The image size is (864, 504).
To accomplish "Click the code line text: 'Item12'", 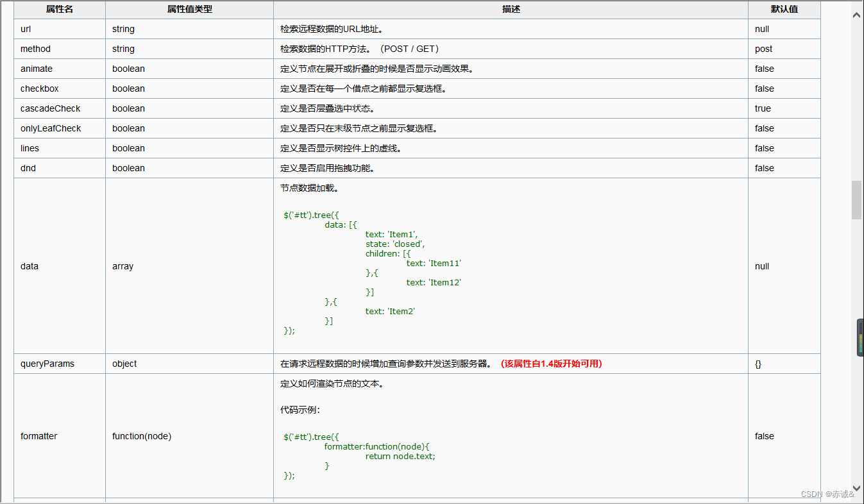I will tap(434, 283).
